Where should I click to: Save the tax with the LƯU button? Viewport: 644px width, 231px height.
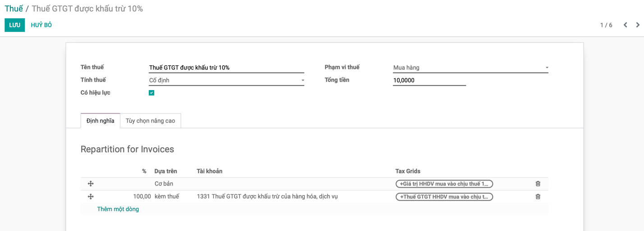[14, 25]
